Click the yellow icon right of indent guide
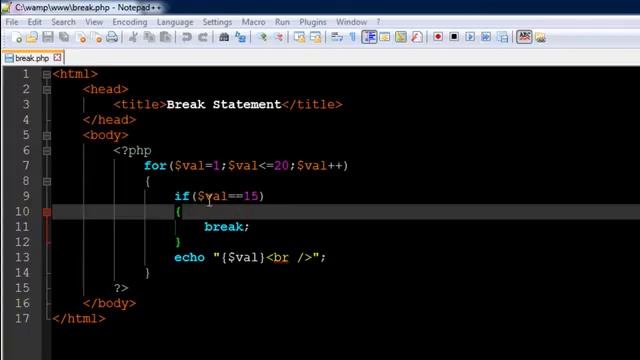This screenshot has height=360, width=640. click(x=385, y=38)
